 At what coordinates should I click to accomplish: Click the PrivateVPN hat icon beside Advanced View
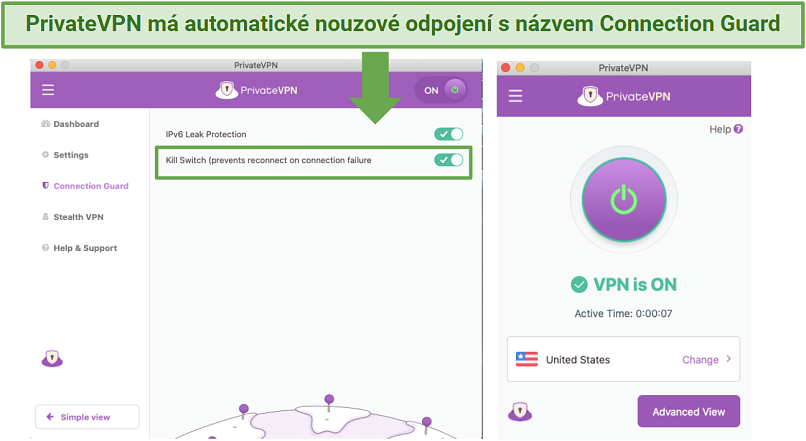(x=520, y=412)
